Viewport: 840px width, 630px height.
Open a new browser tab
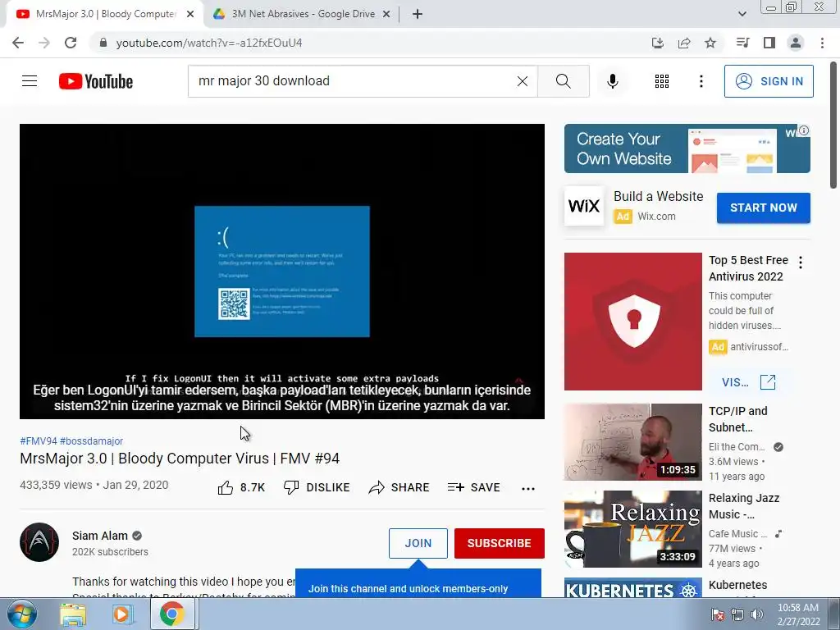[x=418, y=15]
